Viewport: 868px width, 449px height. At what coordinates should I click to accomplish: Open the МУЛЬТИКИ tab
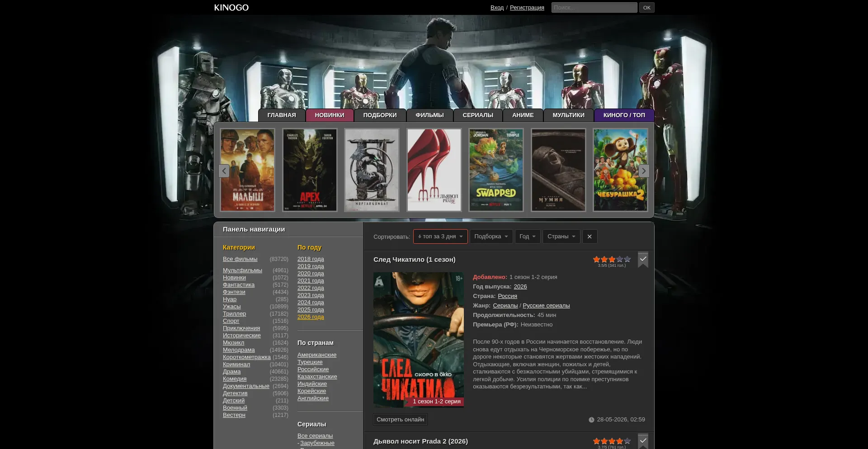pos(568,115)
